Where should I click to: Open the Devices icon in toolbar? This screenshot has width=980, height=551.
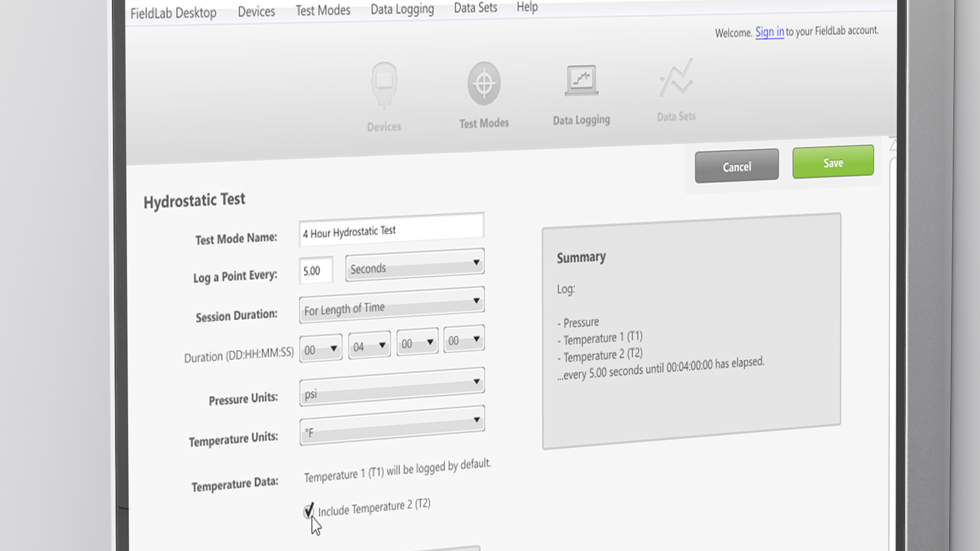point(384,85)
